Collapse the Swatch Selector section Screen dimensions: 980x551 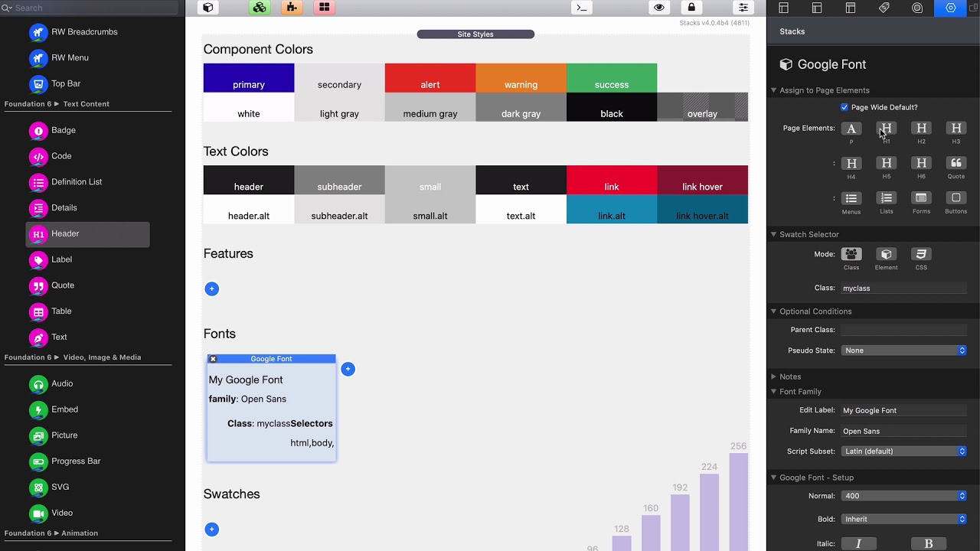773,234
